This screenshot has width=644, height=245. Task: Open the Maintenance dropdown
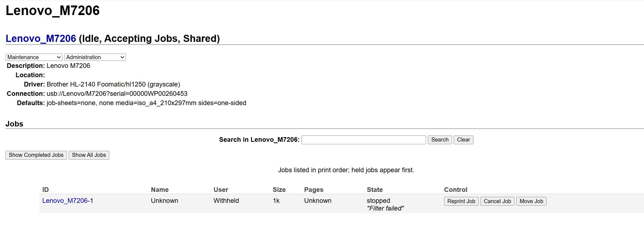pos(34,57)
